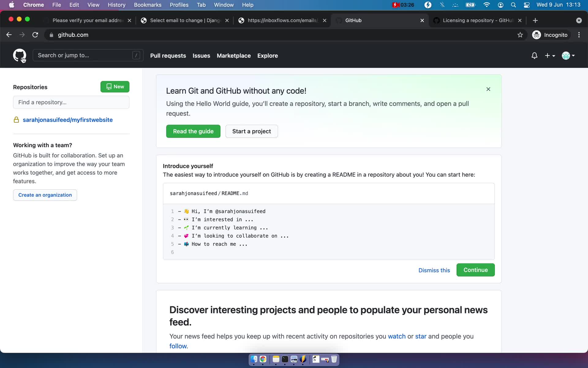The width and height of the screenshot is (588, 368).
Task: Open the notifications bell
Action: 534,56
